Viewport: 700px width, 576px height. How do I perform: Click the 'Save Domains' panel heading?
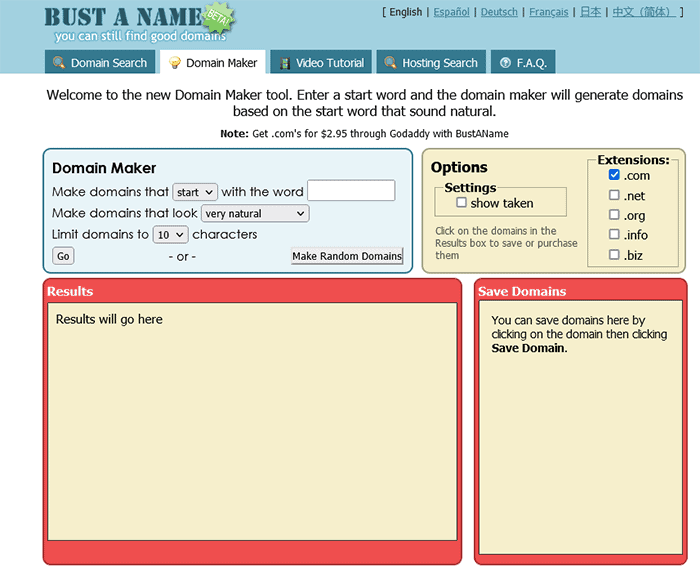[522, 291]
